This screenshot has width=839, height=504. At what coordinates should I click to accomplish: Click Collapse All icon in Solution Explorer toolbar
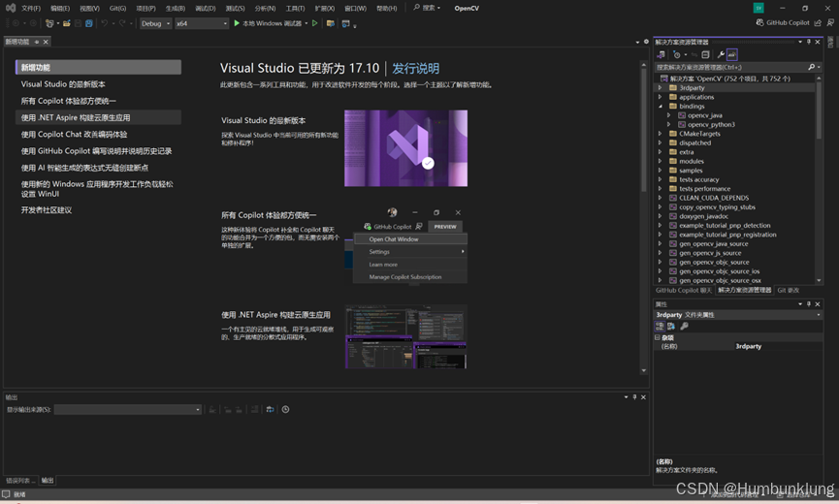pyautogui.click(x=705, y=55)
